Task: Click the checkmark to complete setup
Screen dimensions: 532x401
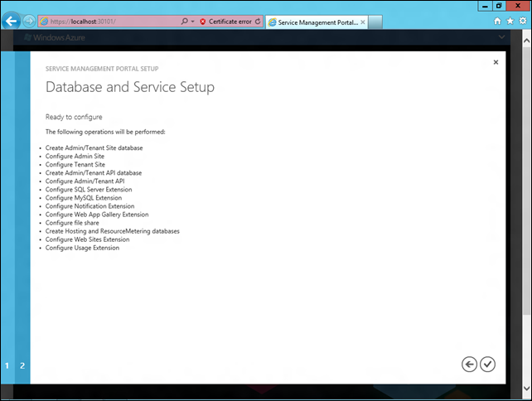Action: (x=487, y=364)
